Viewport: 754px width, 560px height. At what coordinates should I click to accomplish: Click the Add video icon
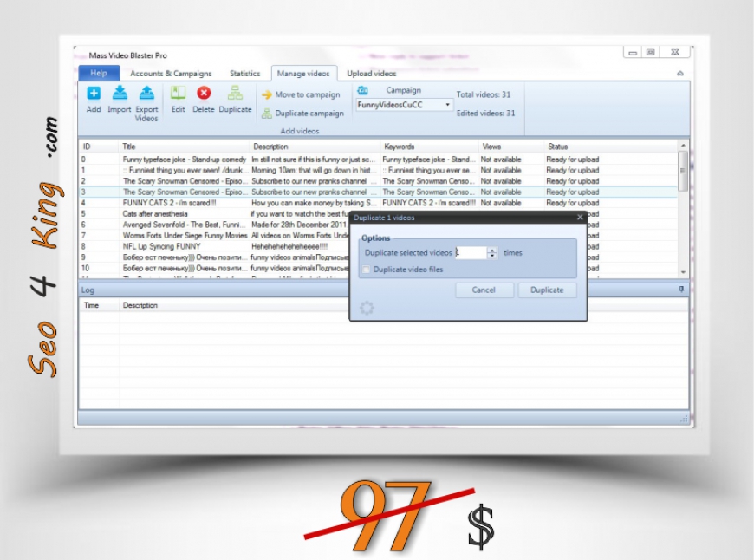(x=94, y=94)
